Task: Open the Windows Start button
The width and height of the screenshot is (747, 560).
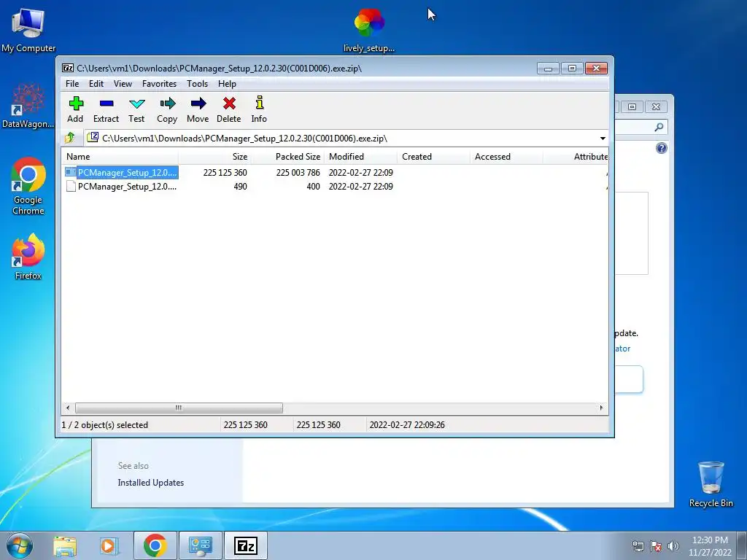Action: (20, 545)
